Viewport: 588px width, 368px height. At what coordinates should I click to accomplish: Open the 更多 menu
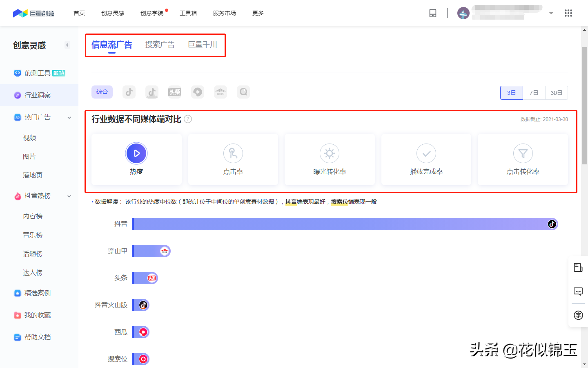coord(258,13)
